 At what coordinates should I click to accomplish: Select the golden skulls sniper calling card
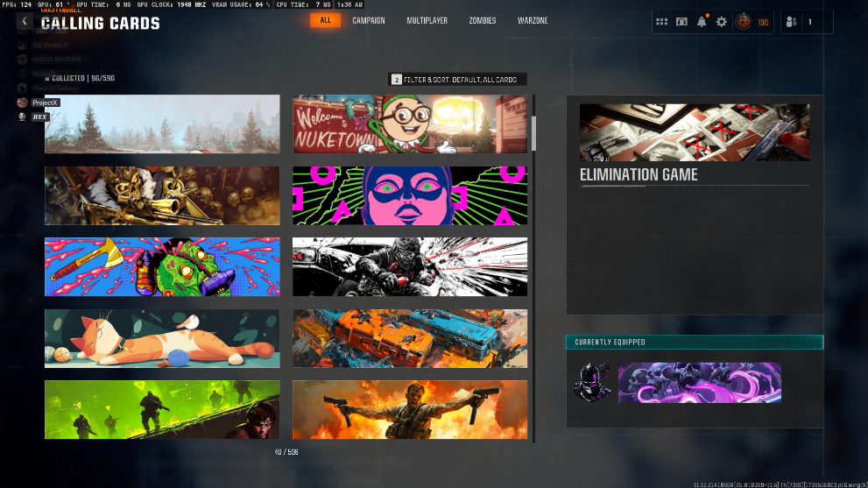[162, 195]
